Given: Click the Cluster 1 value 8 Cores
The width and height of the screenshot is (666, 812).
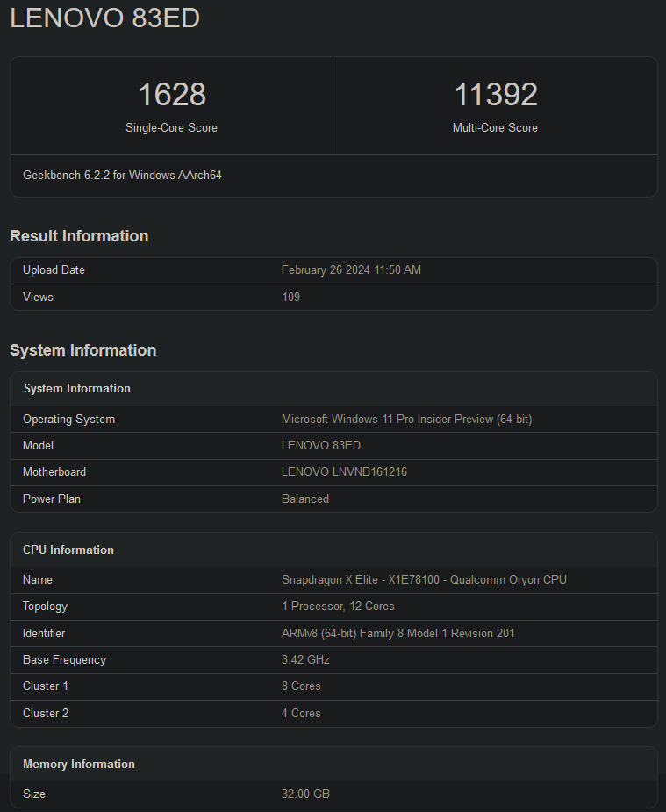Looking at the screenshot, I should [301, 686].
